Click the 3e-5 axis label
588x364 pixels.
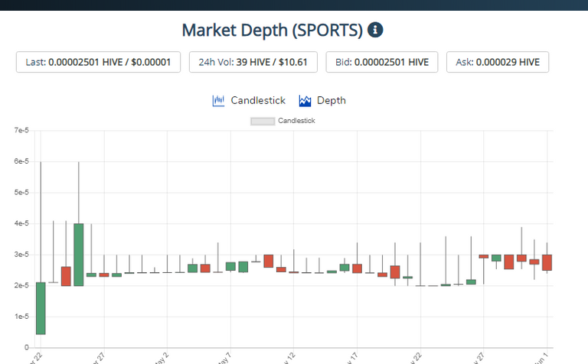pyautogui.click(x=21, y=255)
